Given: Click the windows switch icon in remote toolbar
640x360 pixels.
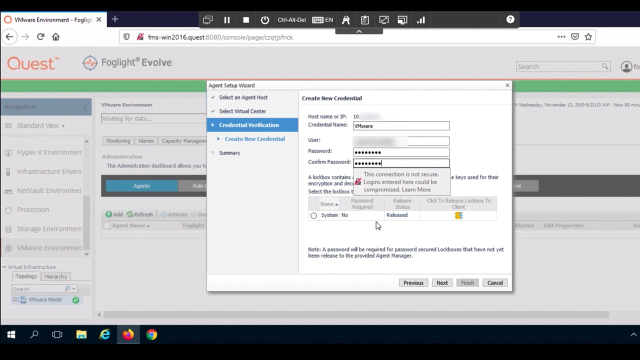Looking at the screenshot, I should (208, 20).
